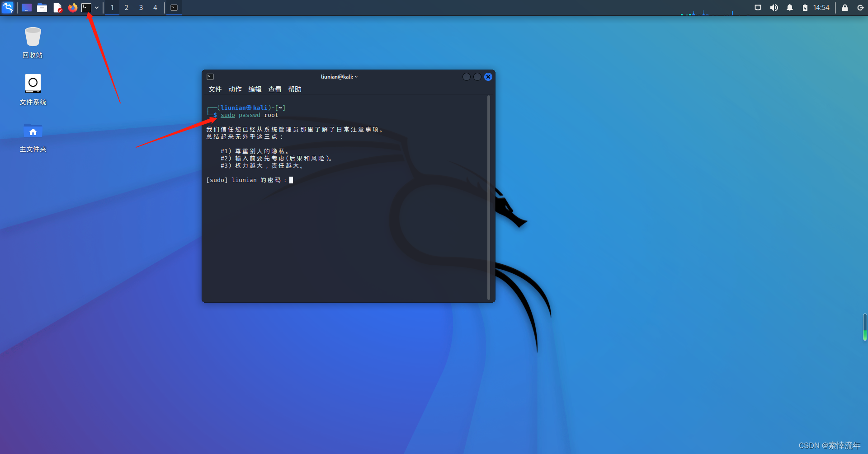Select the 回收站 trash desktop icon
868x454 pixels.
click(33, 43)
